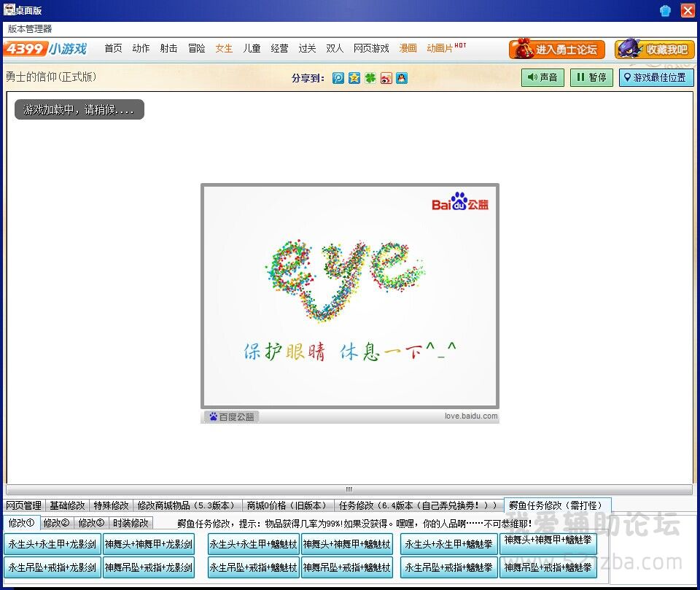The height and width of the screenshot is (590, 700).
Task: Share to Sina Weibo icon
Action: pyautogui.click(x=386, y=78)
